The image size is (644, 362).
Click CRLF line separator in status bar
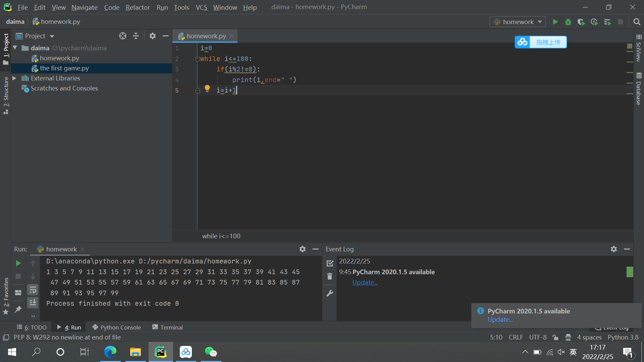click(516, 337)
